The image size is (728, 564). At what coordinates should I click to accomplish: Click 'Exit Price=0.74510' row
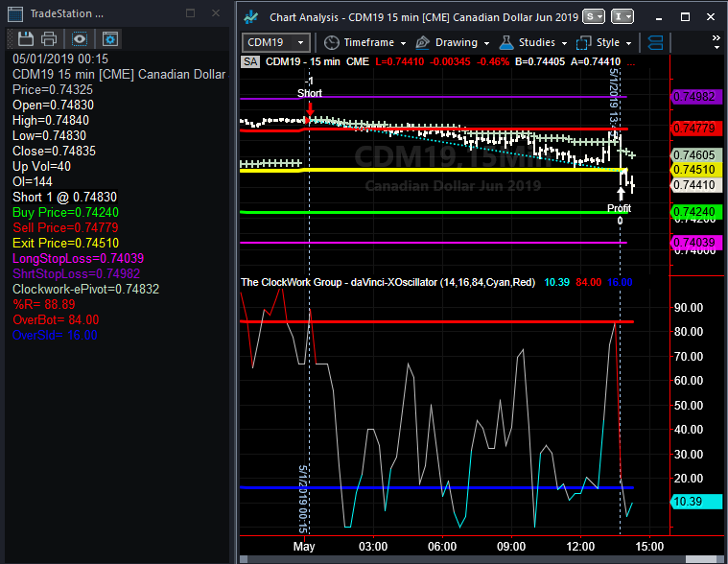65,243
